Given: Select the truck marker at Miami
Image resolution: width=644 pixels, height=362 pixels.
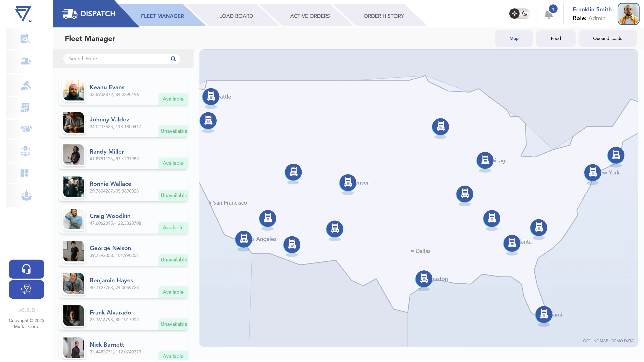Looking at the screenshot, I should point(544,314).
